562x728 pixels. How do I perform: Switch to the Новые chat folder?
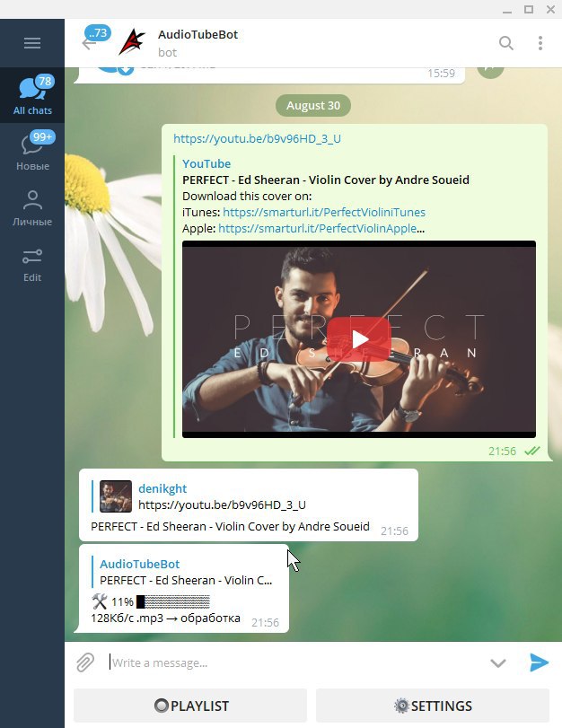click(32, 151)
